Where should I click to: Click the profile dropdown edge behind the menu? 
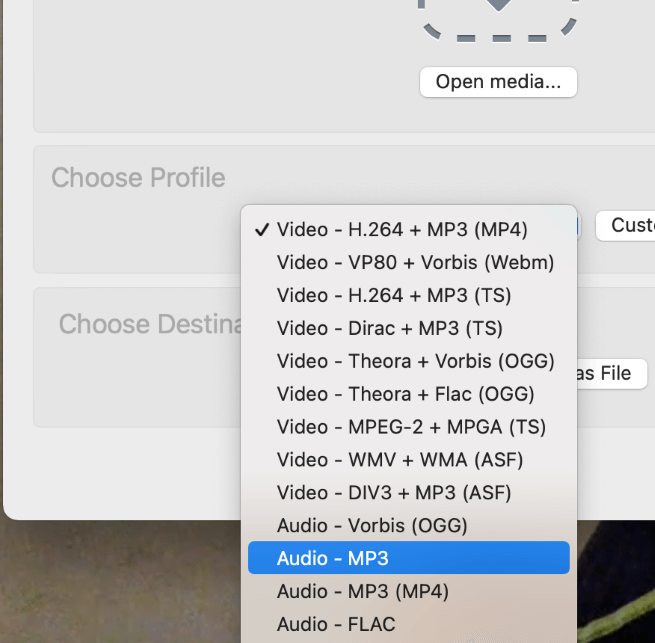tap(580, 226)
